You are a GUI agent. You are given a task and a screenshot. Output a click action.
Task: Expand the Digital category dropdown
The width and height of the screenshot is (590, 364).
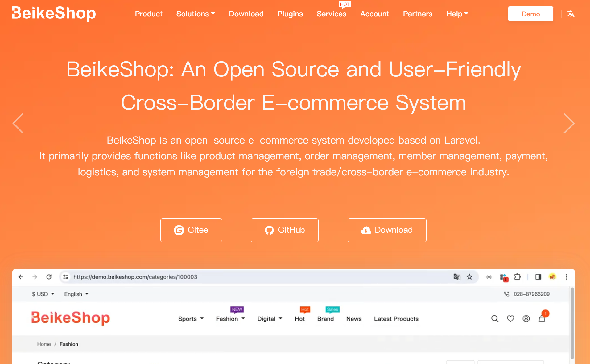tap(270, 319)
